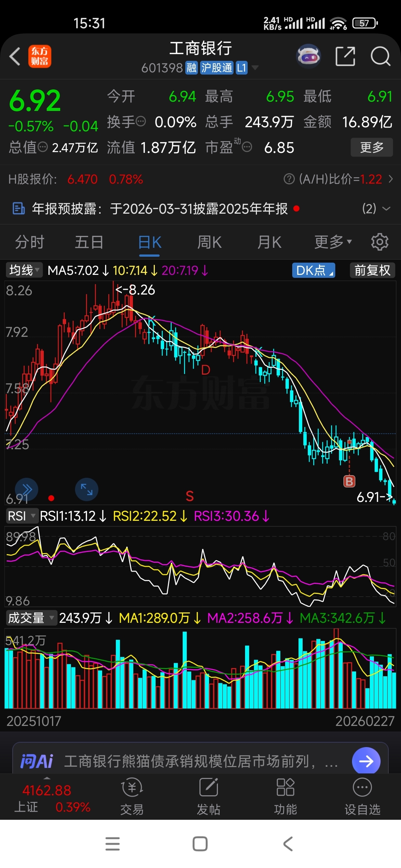
Task: Go back with the top-left arrow
Action: (x=15, y=57)
